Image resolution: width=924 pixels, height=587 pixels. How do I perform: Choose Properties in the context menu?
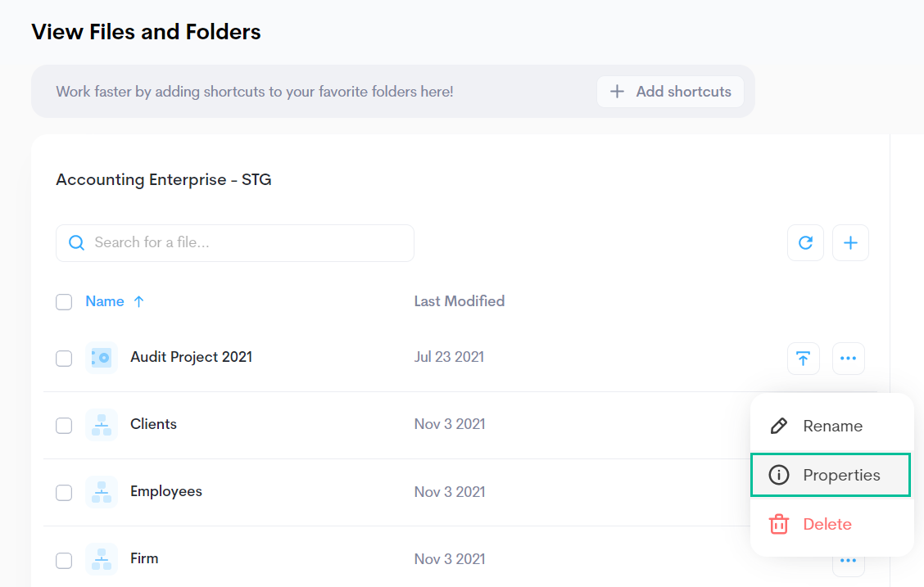[831, 475]
